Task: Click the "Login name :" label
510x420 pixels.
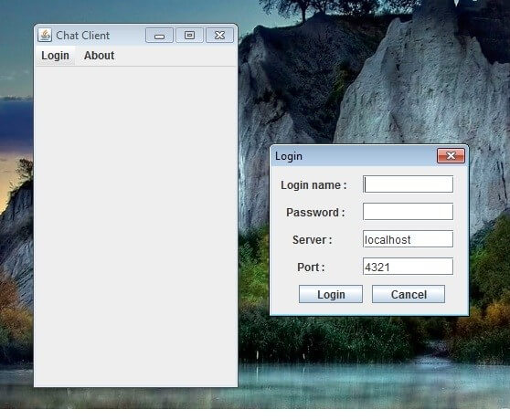Action: click(313, 185)
